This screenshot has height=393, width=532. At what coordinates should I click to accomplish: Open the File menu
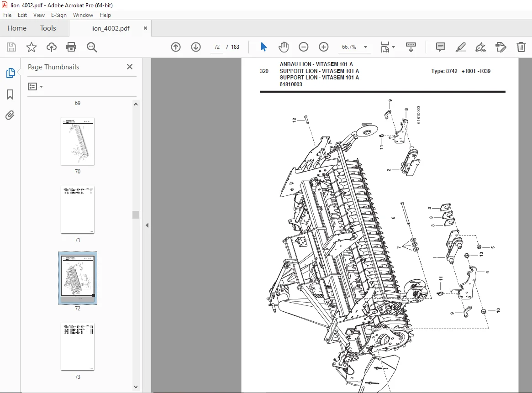tap(7, 15)
